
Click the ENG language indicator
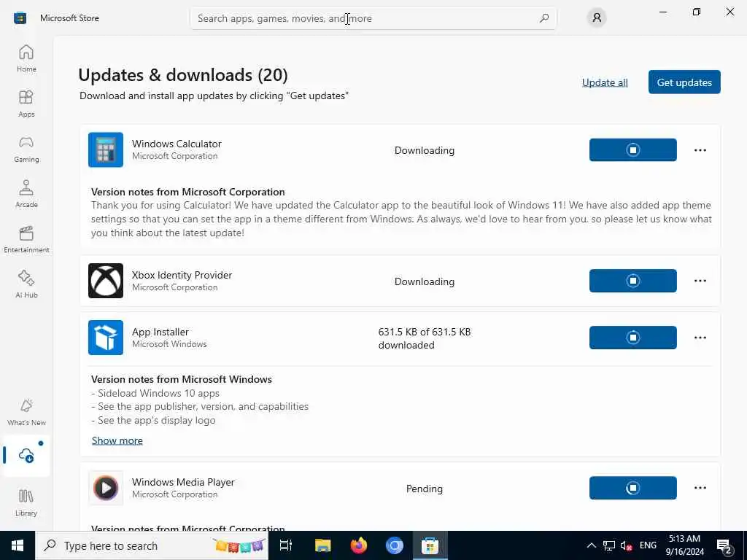tap(648, 545)
